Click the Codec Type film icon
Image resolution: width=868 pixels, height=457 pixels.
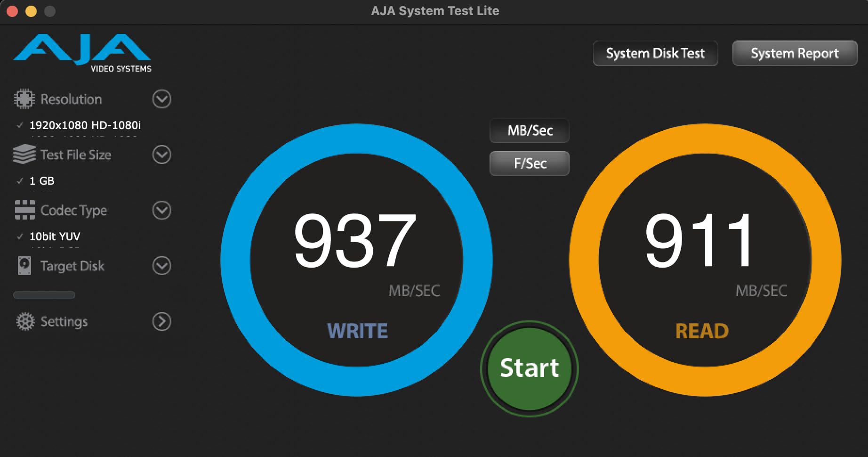tap(24, 210)
